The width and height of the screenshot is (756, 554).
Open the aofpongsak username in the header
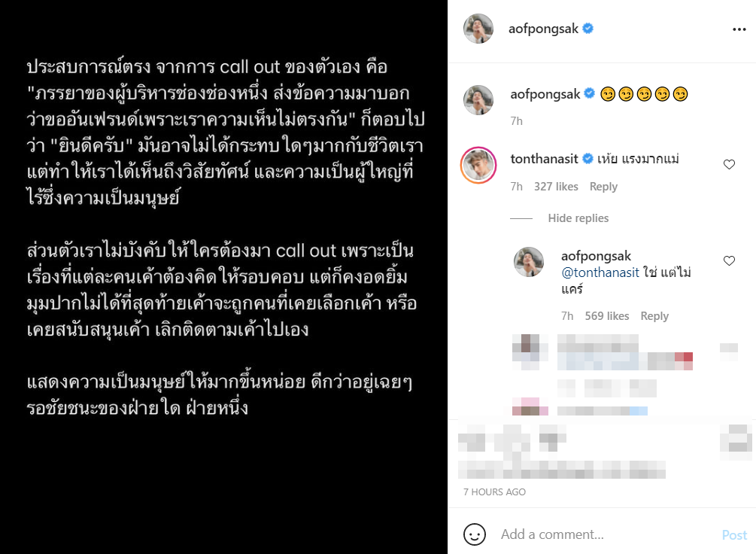(x=543, y=29)
